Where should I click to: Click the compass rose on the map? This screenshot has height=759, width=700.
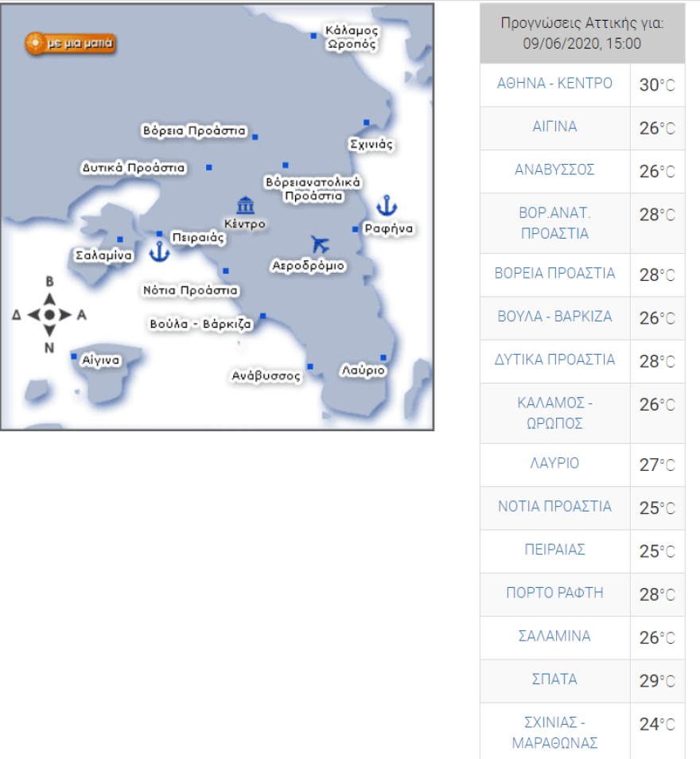click(x=49, y=314)
